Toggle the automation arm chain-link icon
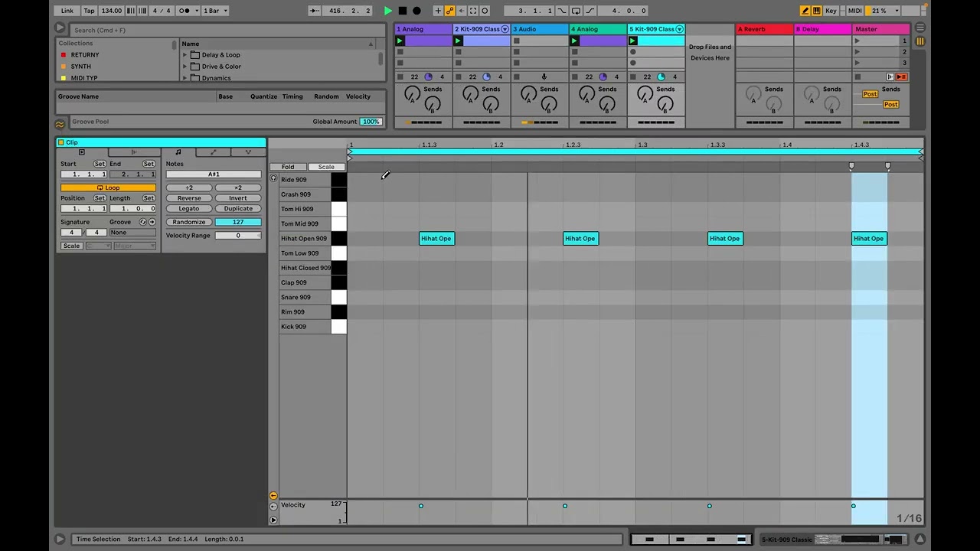 click(449, 11)
